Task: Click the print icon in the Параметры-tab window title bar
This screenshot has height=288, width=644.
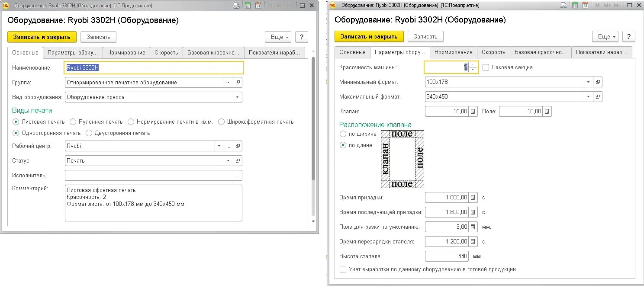Action: click(563, 6)
